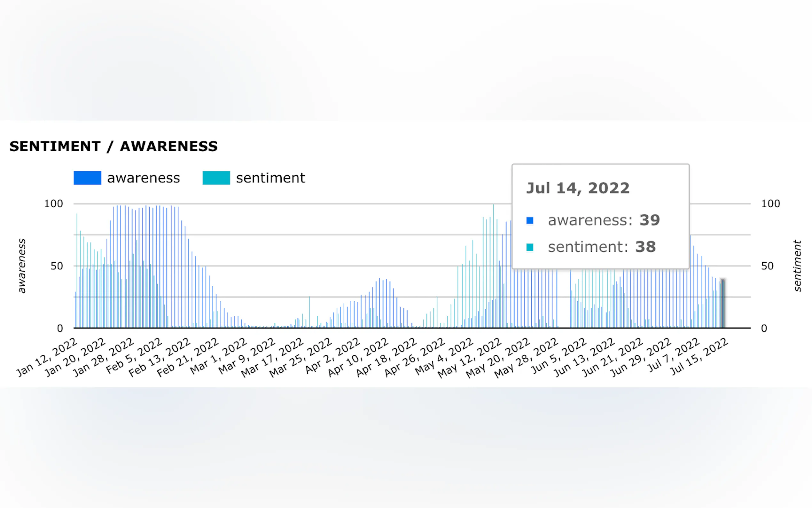Click the Jan 12, 2022 axis label
The height and width of the screenshot is (508, 812).
click(x=47, y=357)
